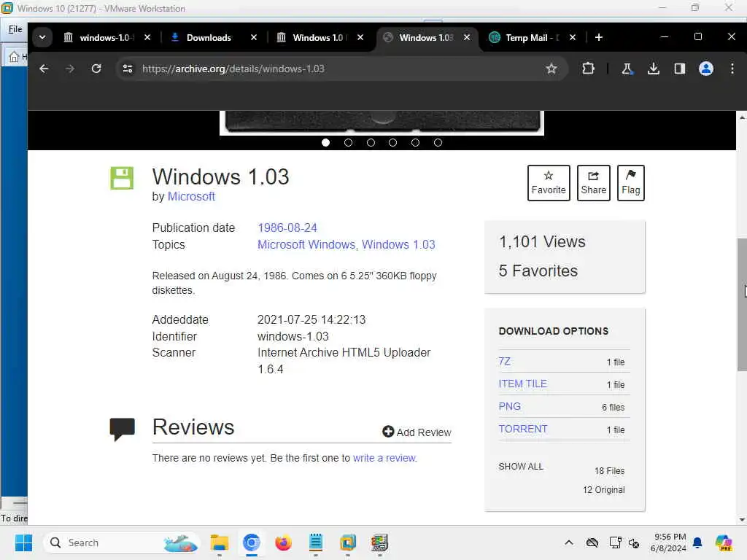Open File Explorer from taskbar
Viewport: 747px width, 560px height.
pos(220,542)
